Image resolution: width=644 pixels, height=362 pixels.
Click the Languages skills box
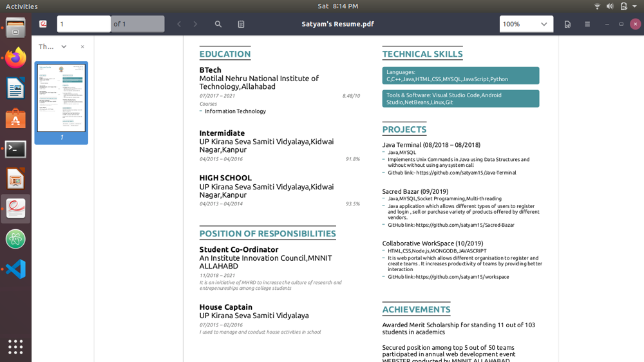461,75
